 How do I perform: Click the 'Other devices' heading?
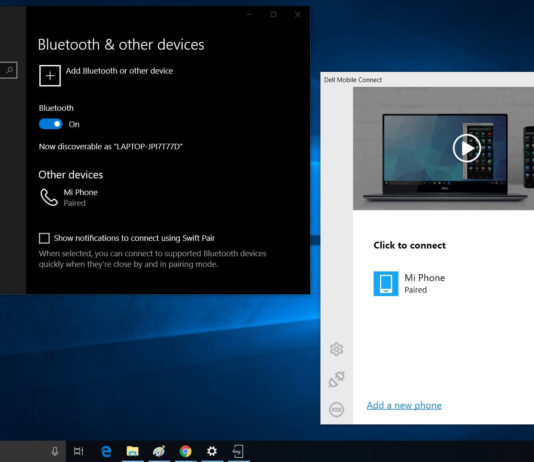pos(70,175)
